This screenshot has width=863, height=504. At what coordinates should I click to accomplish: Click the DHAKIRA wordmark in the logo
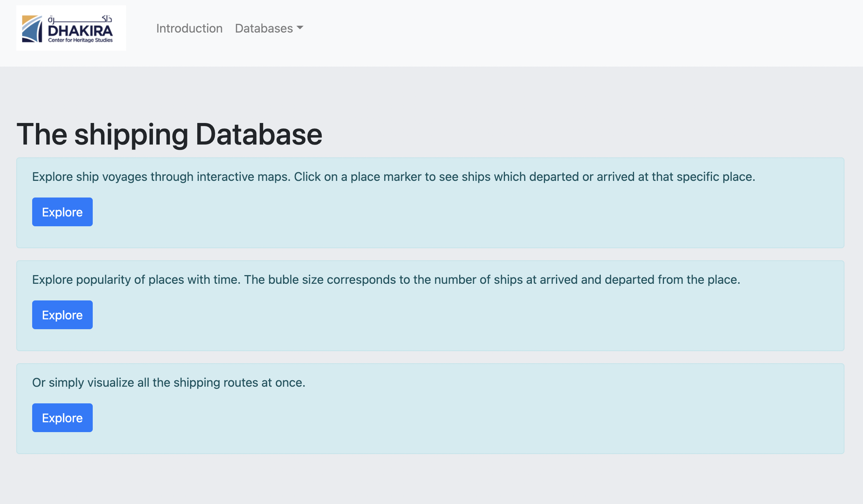pyautogui.click(x=80, y=31)
